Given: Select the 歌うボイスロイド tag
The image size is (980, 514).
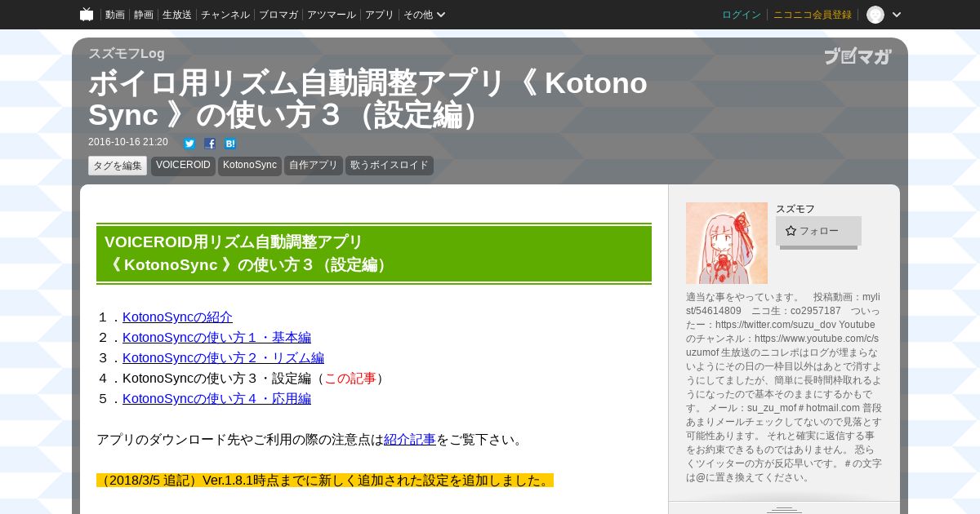Looking at the screenshot, I should [390, 166].
